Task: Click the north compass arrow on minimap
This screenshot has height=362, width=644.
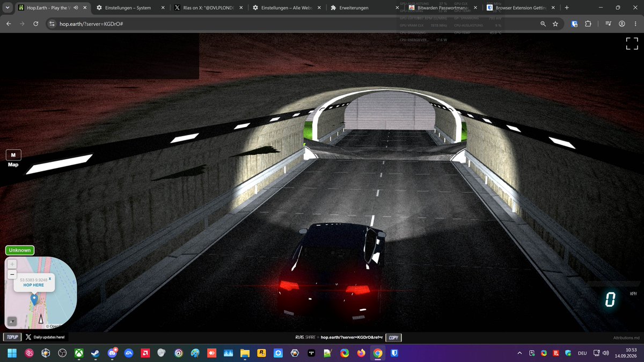Action: 41,320
